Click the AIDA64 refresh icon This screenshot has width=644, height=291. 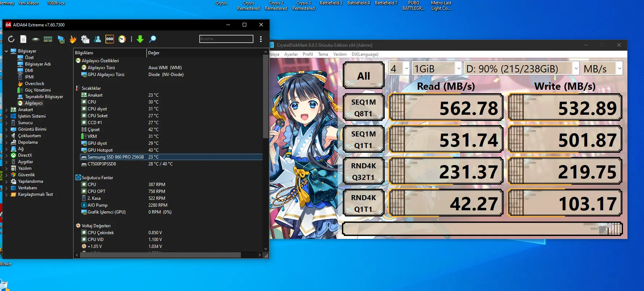coord(11,39)
